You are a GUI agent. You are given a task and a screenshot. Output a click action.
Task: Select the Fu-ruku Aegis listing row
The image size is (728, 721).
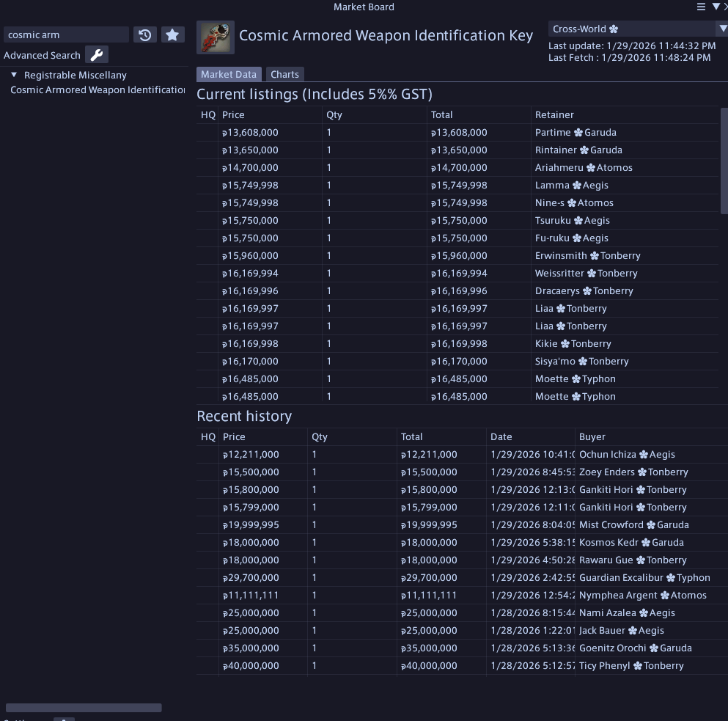(457, 238)
